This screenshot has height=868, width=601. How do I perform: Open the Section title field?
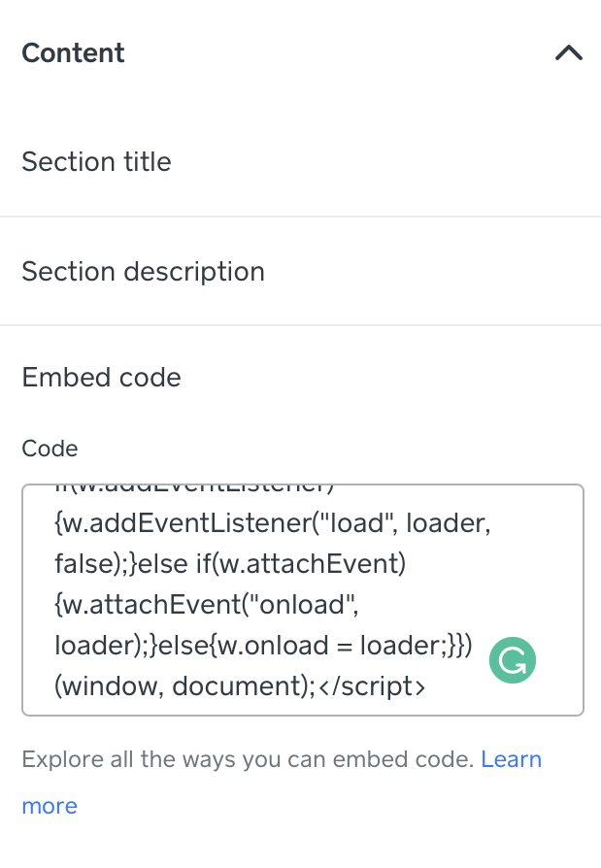click(x=96, y=161)
